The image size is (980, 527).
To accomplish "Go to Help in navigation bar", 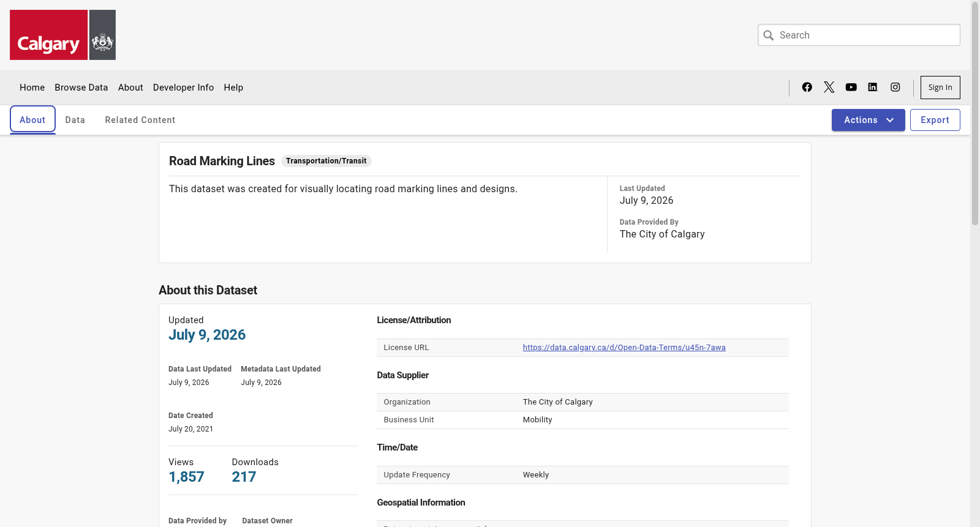I will click(233, 88).
